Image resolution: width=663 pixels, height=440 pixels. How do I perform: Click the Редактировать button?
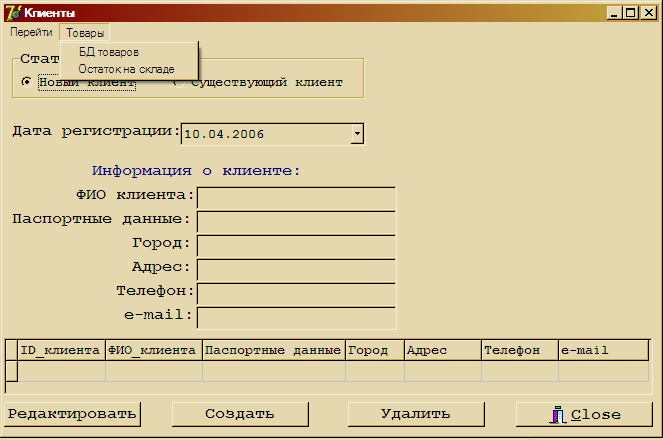(72, 414)
